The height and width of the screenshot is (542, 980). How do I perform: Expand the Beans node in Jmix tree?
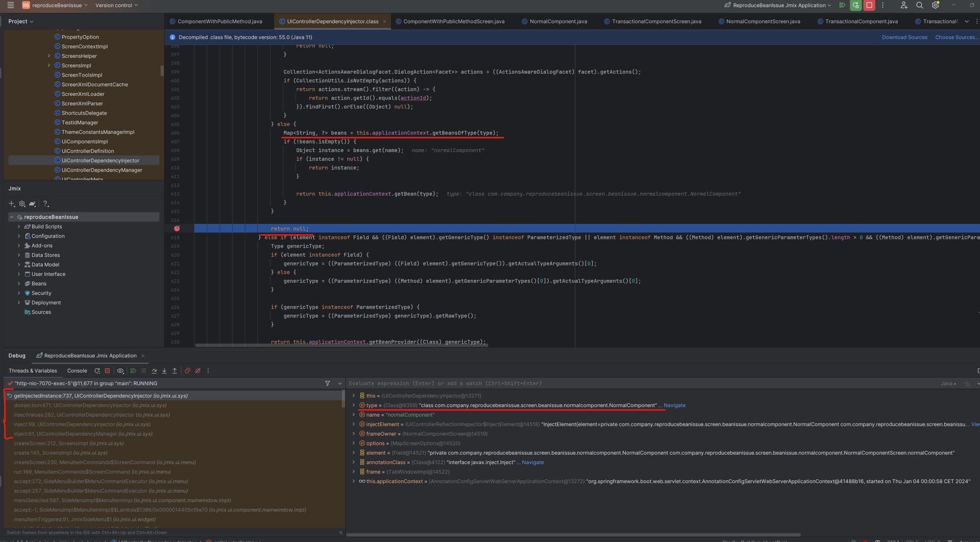click(19, 284)
